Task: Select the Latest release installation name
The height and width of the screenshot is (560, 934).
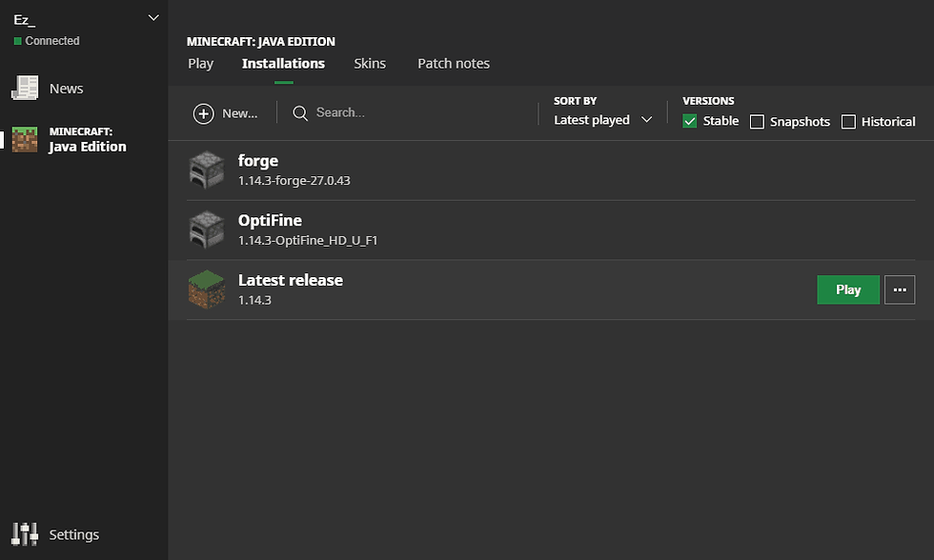Action: click(291, 280)
